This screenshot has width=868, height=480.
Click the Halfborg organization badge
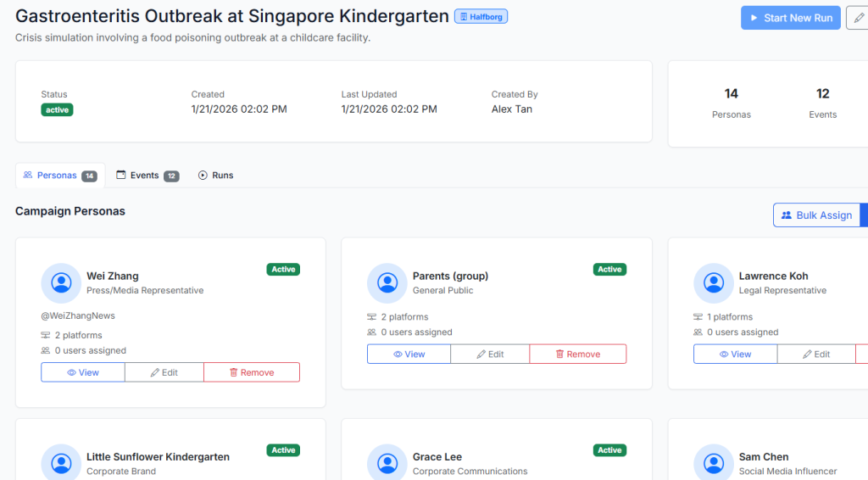pyautogui.click(x=481, y=17)
